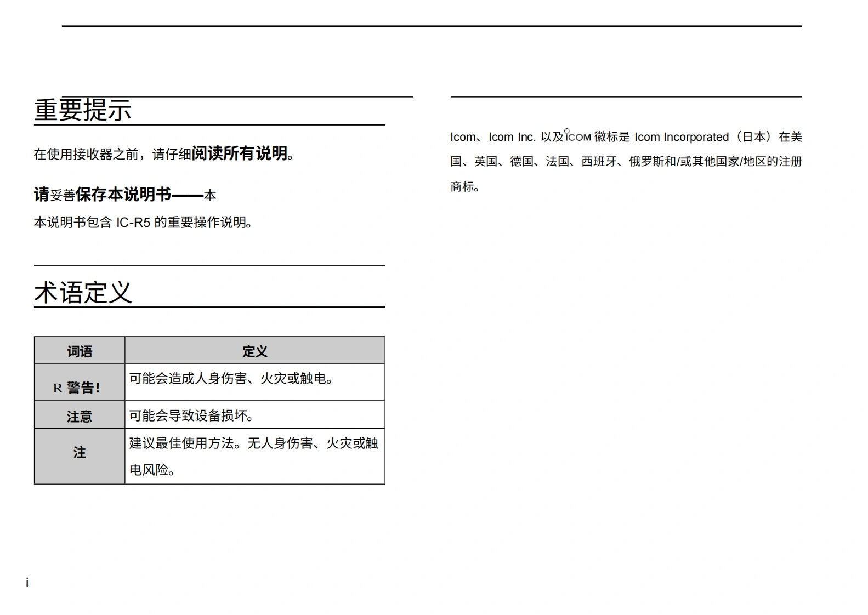Screen dimensions: 868x615
Task: Click the Icom logo in trademark text
Action: coord(578,136)
